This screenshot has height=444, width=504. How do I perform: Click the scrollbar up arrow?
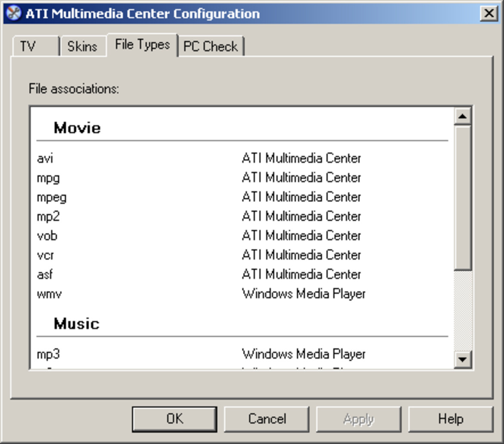[x=463, y=116]
